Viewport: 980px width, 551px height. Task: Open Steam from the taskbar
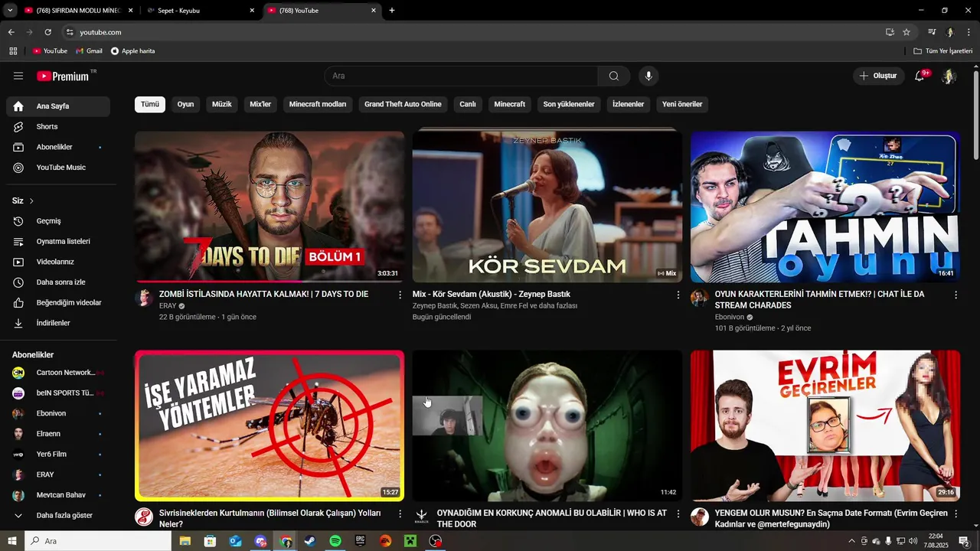click(x=310, y=541)
